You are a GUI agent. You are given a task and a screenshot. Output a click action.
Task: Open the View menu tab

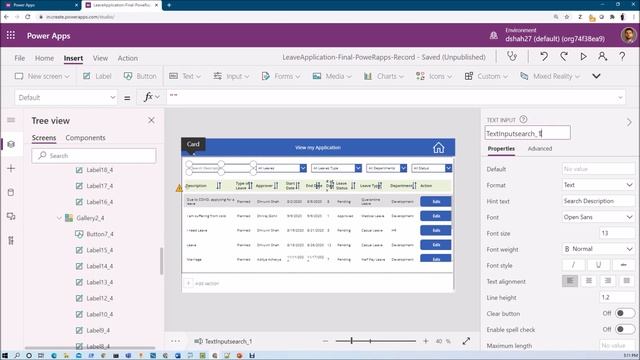tap(100, 58)
